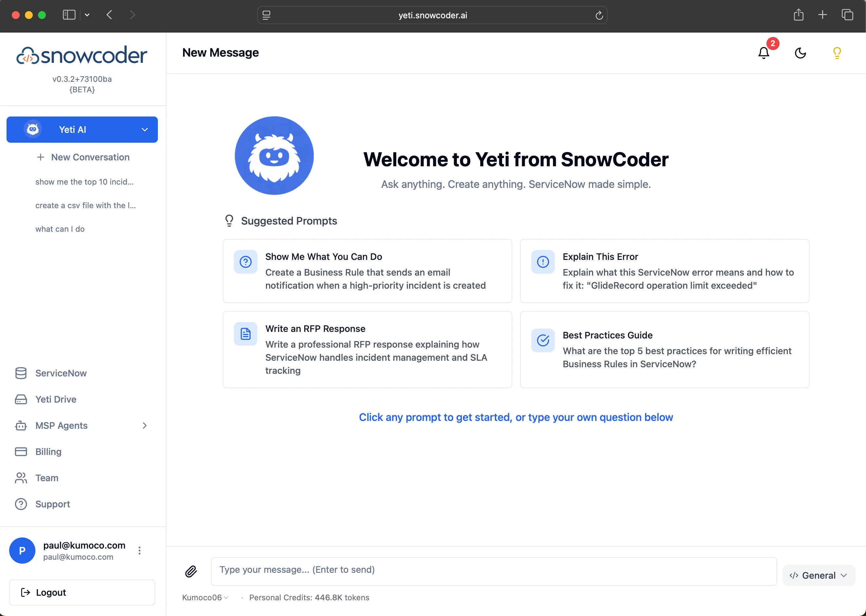Open the notifications bell icon
This screenshot has height=616, width=866.
point(763,53)
